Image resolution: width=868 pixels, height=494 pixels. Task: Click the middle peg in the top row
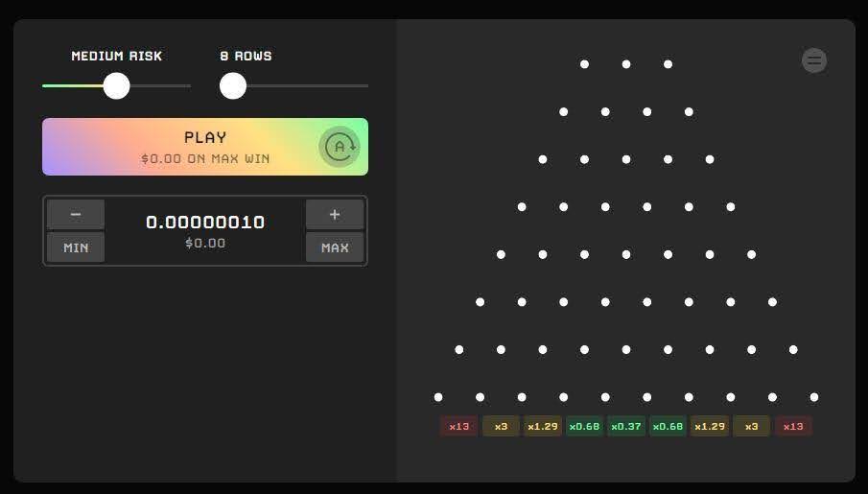626,64
